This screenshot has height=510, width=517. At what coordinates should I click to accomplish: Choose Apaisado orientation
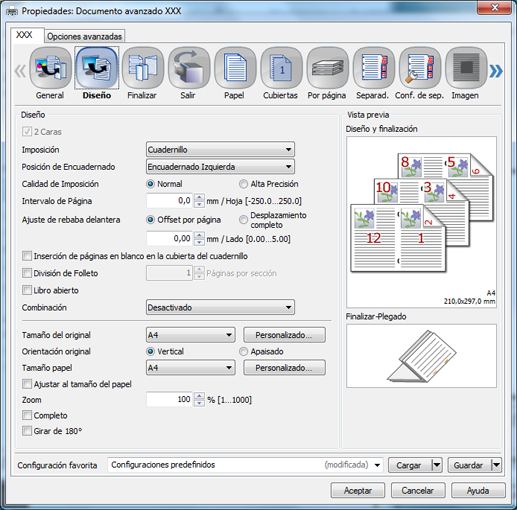coord(244,351)
